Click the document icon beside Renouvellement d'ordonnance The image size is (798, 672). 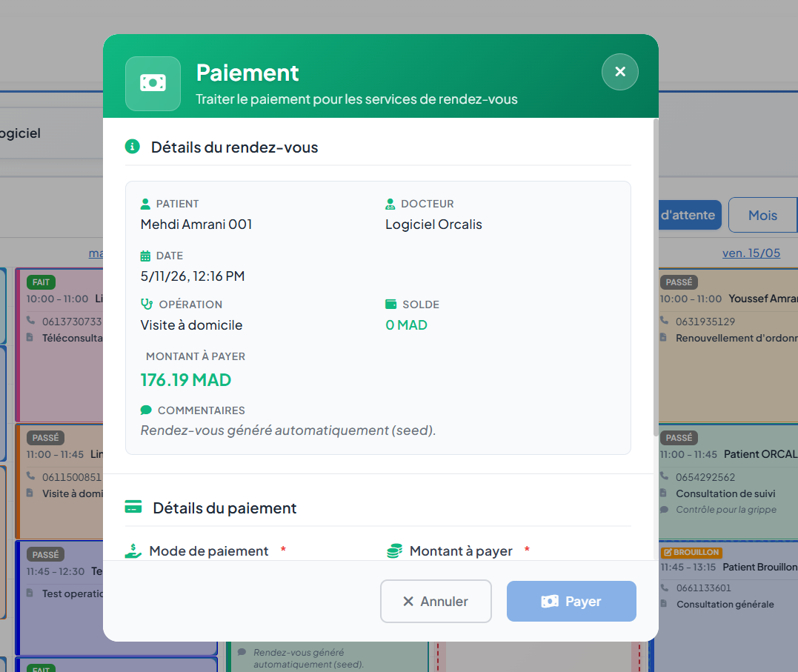pos(663,337)
